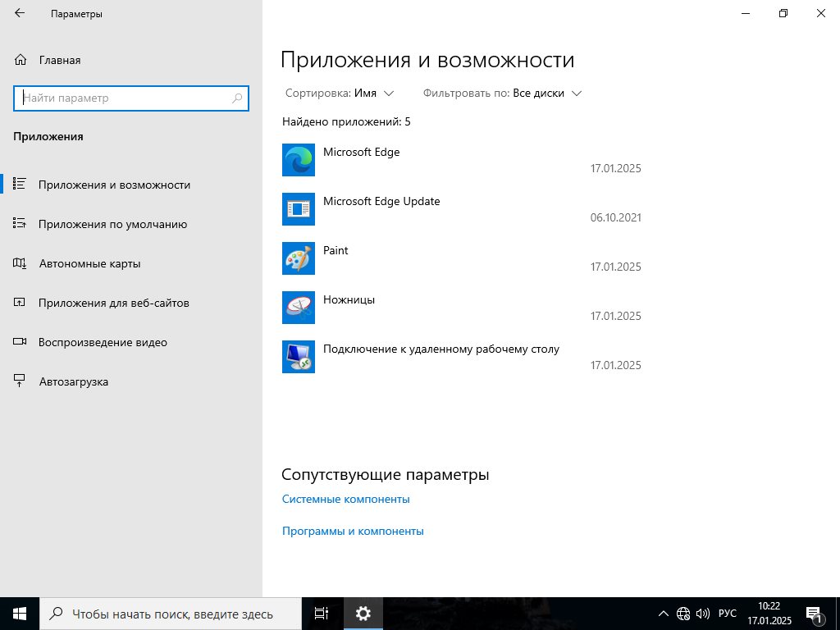Image resolution: width=840 pixels, height=630 pixels.
Task: Show hidden tray icons chevron
Action: (x=663, y=614)
